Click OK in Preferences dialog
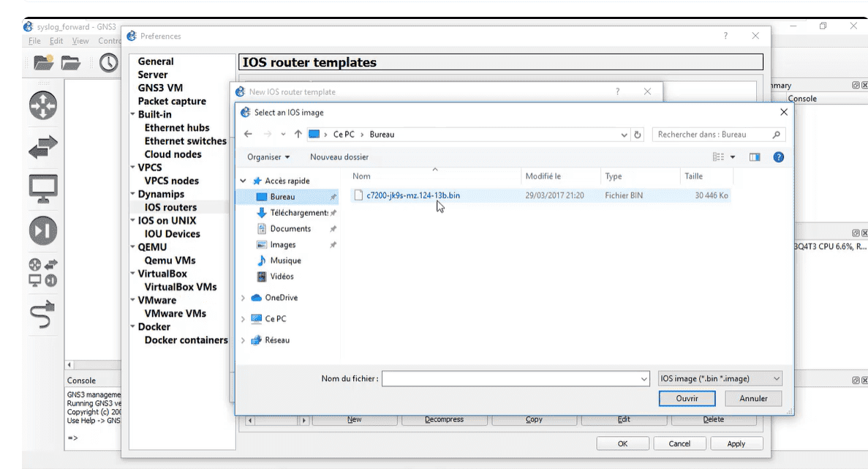 point(623,443)
